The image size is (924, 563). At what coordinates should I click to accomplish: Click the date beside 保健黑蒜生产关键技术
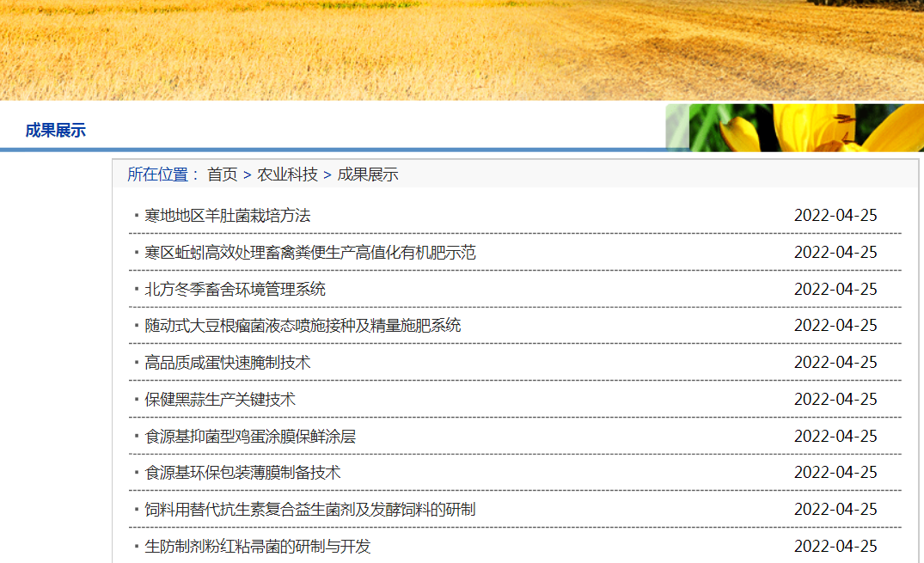(835, 399)
